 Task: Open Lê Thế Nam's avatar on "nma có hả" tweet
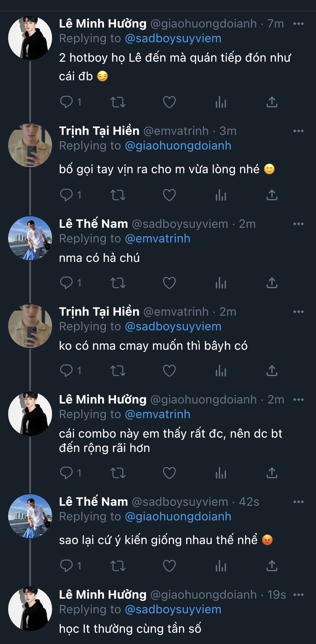tap(30, 238)
